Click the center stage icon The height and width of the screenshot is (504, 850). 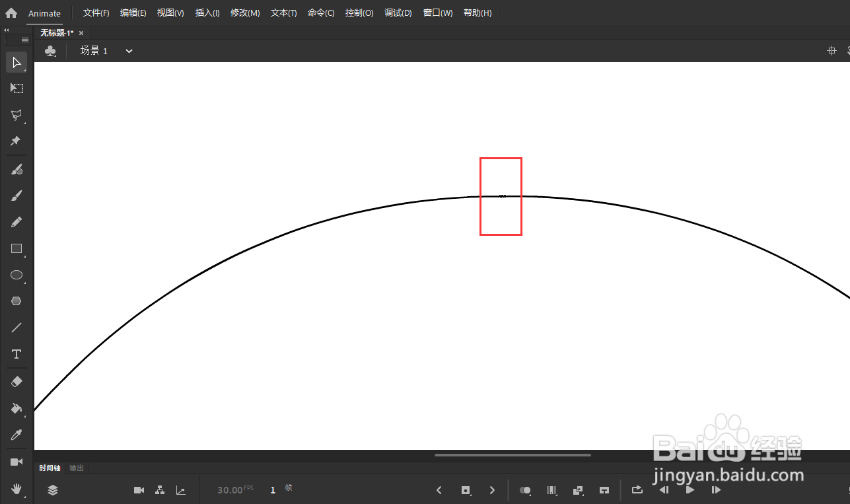point(832,51)
